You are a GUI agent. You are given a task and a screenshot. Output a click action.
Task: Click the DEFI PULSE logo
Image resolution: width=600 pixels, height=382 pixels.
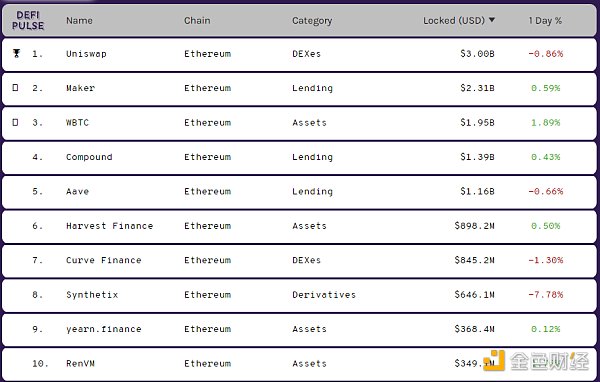tap(28, 20)
